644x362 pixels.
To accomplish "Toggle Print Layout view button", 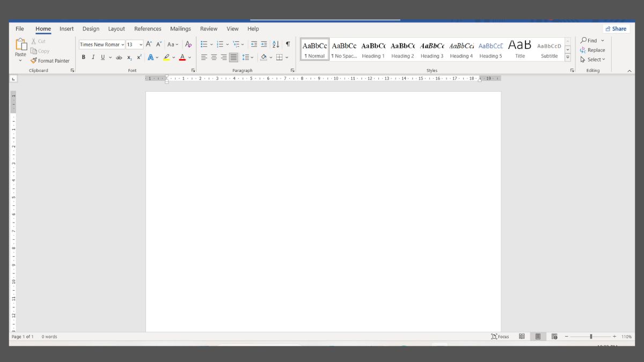I will click(538, 337).
